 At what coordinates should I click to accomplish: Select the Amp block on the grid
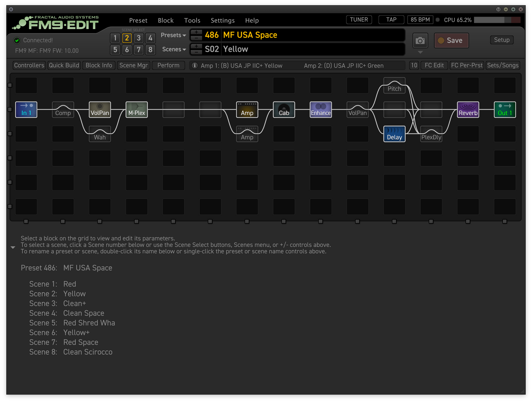(x=247, y=110)
